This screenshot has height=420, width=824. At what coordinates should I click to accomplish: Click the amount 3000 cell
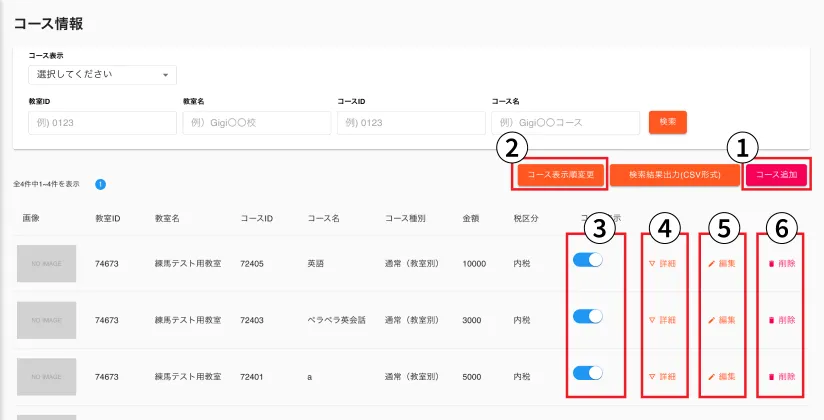click(x=472, y=320)
